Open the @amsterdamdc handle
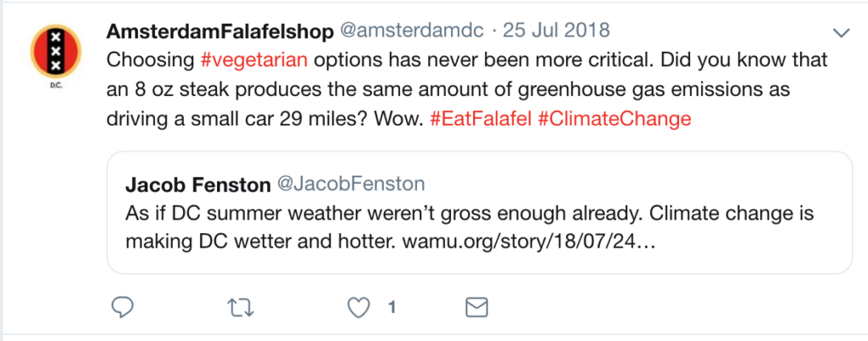The height and width of the screenshot is (341, 868). coord(413,31)
